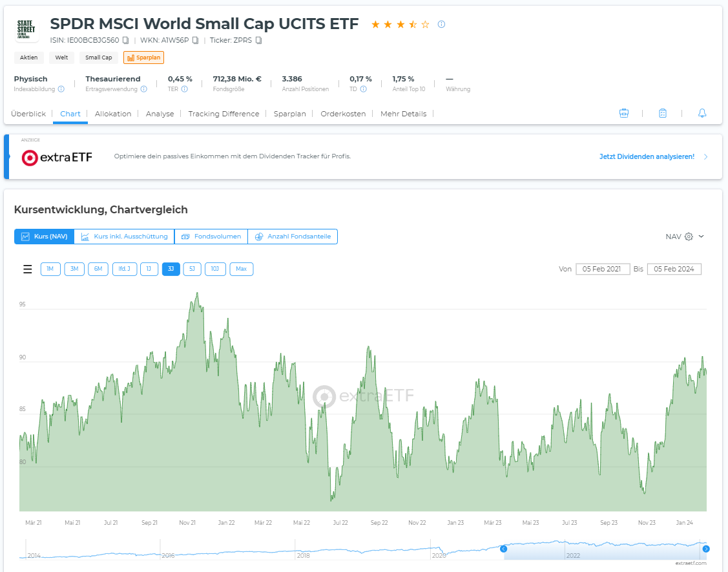Click the 712,38 Mio. € fund size
728x572 pixels.
point(237,79)
